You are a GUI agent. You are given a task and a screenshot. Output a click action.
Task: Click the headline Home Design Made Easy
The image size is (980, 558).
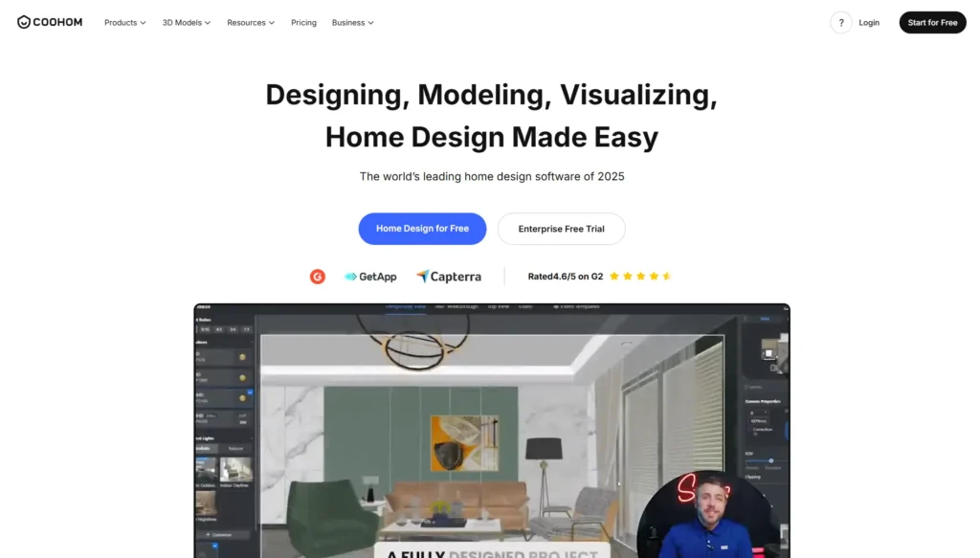[492, 137]
